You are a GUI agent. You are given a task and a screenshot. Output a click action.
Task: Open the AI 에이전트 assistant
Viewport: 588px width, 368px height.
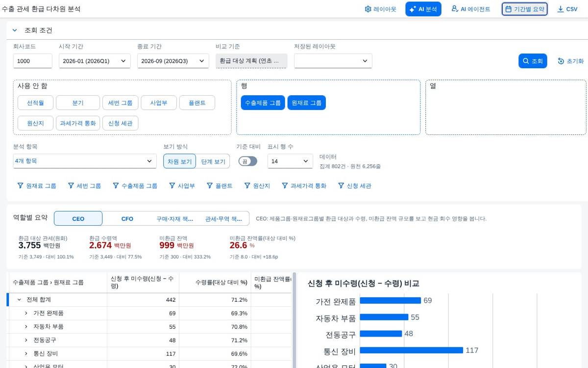tap(470, 9)
